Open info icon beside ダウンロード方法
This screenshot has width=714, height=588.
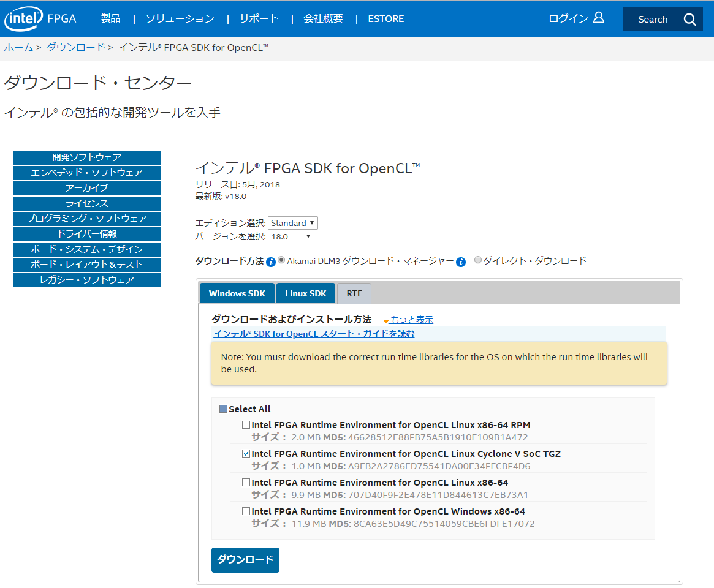[270, 262]
